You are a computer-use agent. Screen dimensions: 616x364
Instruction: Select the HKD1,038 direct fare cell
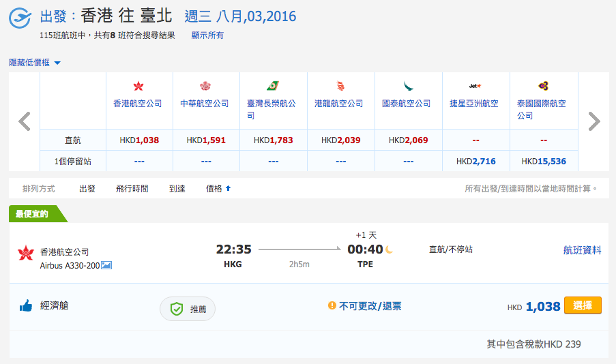[139, 140]
